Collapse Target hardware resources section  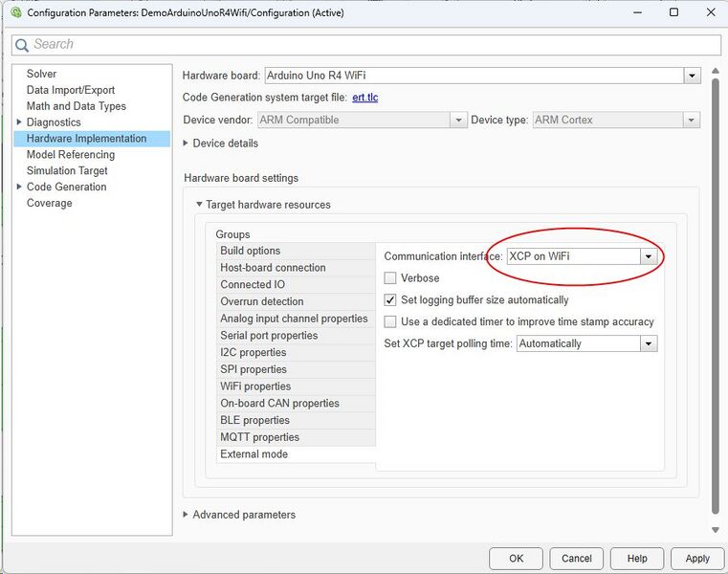click(x=199, y=205)
